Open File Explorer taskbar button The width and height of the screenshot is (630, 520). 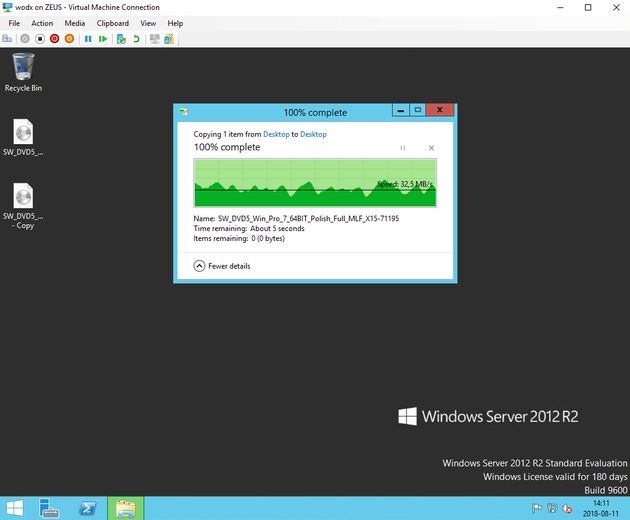125,508
